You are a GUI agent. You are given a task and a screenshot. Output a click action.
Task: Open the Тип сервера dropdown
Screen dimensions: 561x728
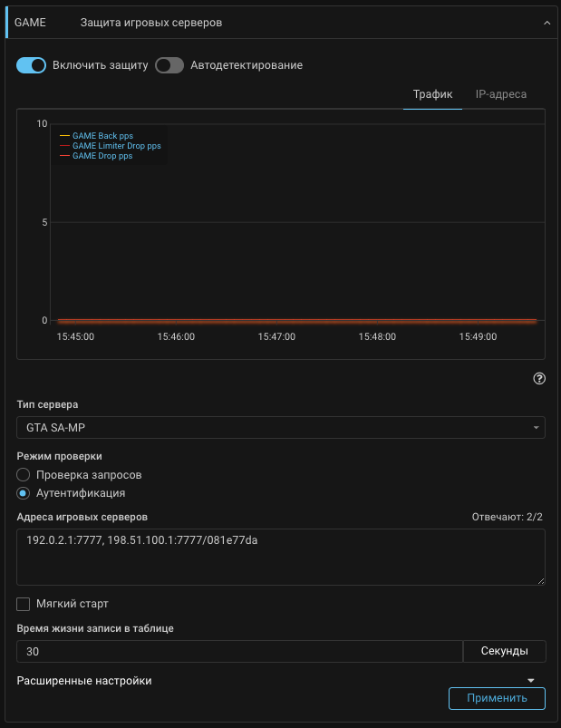point(281,427)
